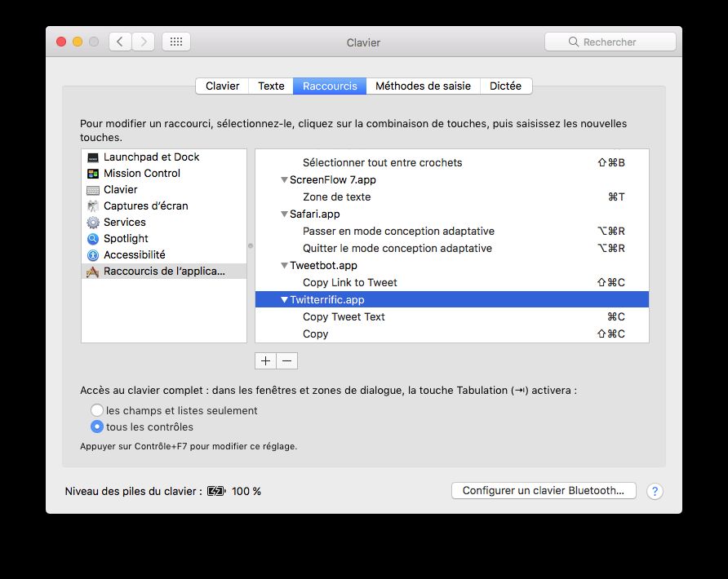Viewport: 728px width, 579px height.
Task: Collapse the Twitterrific.app group triangle
Action: click(285, 300)
